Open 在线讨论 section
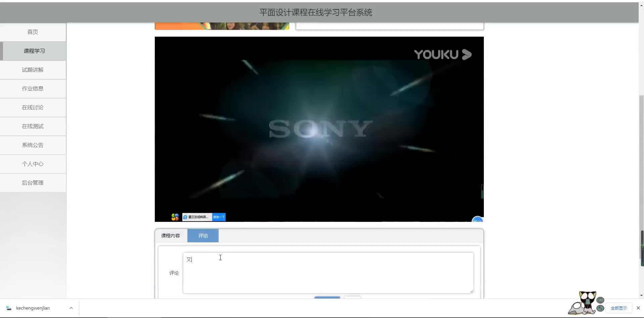 tap(33, 107)
